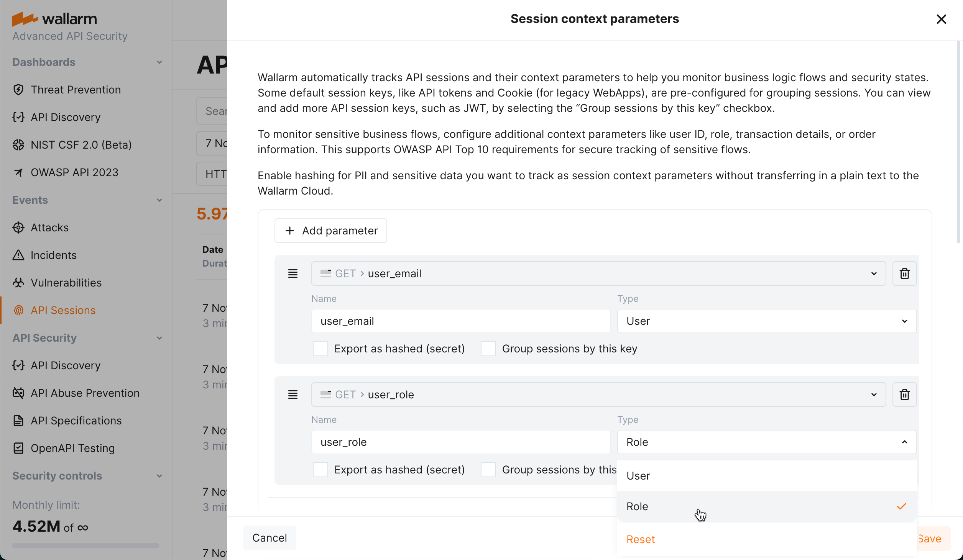Enable Export as hashed for user_email
Viewport: 963px width, 560px height.
(320, 349)
